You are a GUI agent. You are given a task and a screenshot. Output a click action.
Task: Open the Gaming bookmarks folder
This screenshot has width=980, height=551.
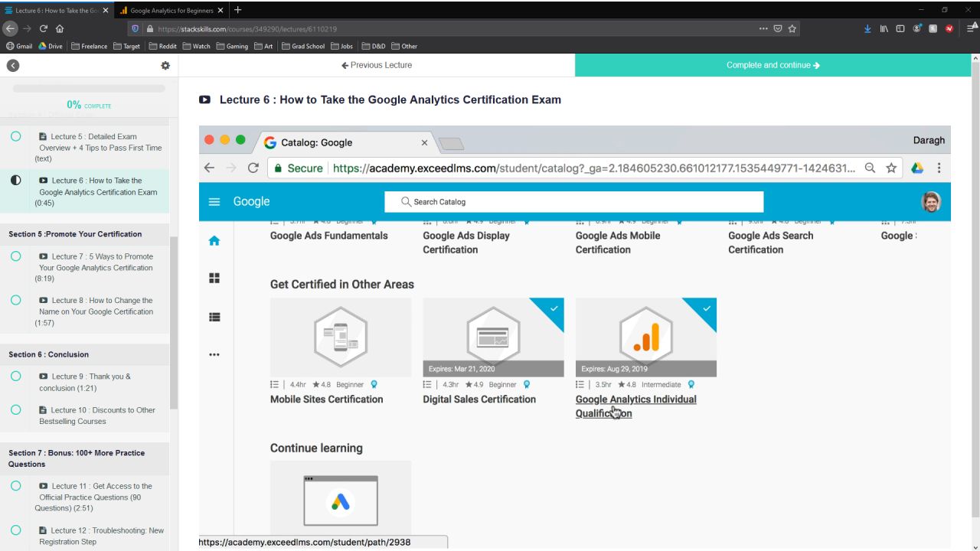(231, 46)
